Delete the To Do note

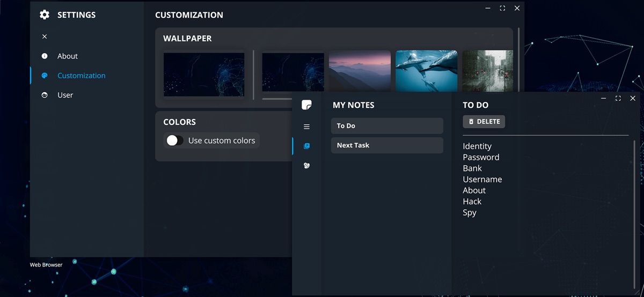pyautogui.click(x=484, y=122)
